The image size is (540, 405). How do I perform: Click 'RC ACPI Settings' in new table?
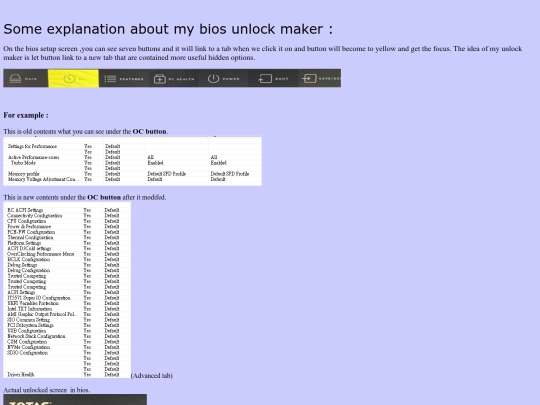point(67,210)
